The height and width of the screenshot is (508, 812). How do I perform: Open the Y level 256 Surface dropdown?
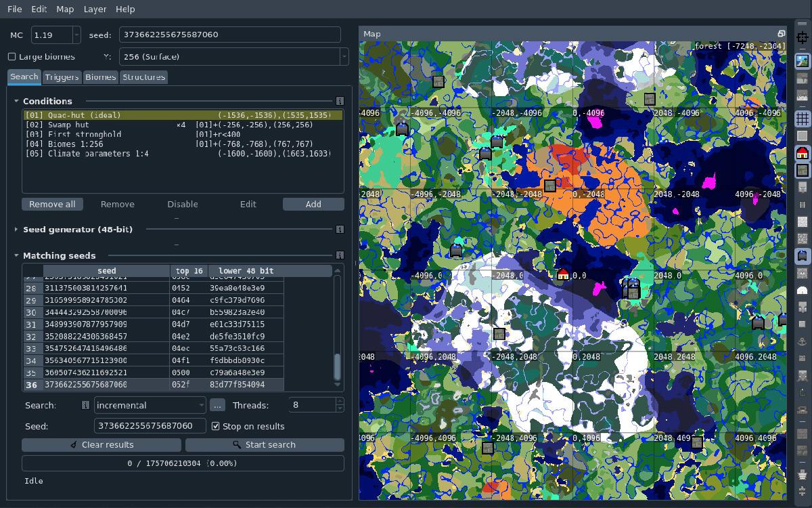click(233, 57)
